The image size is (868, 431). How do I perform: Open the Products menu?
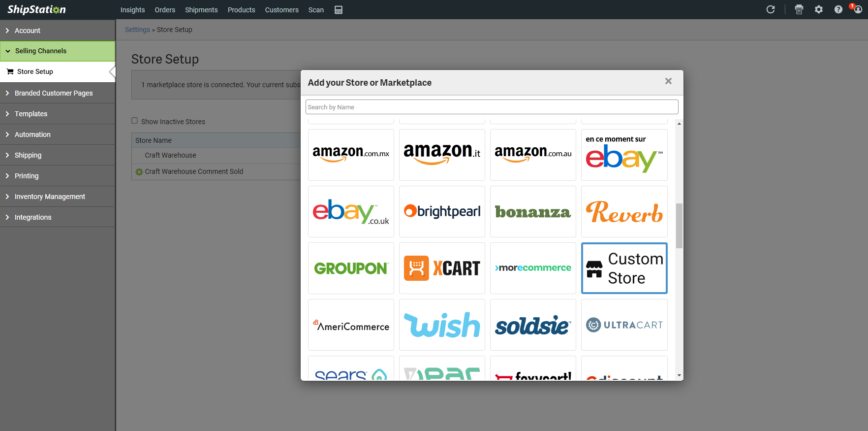pos(241,10)
